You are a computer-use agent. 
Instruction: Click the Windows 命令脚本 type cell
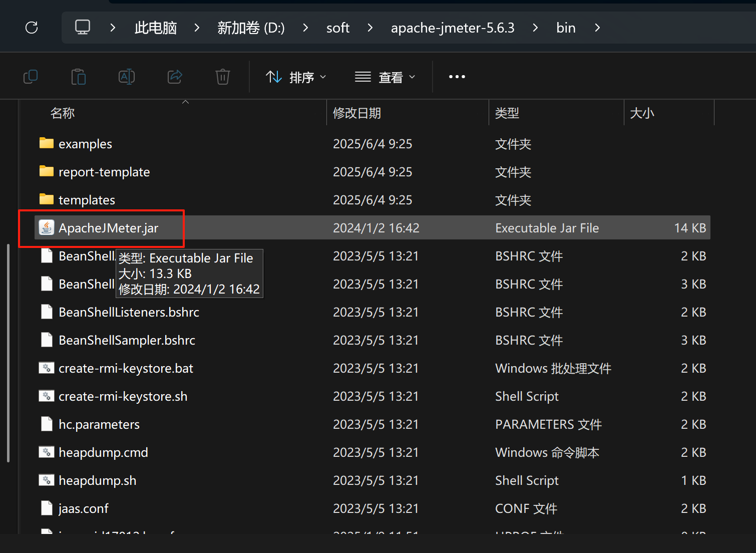tap(547, 452)
